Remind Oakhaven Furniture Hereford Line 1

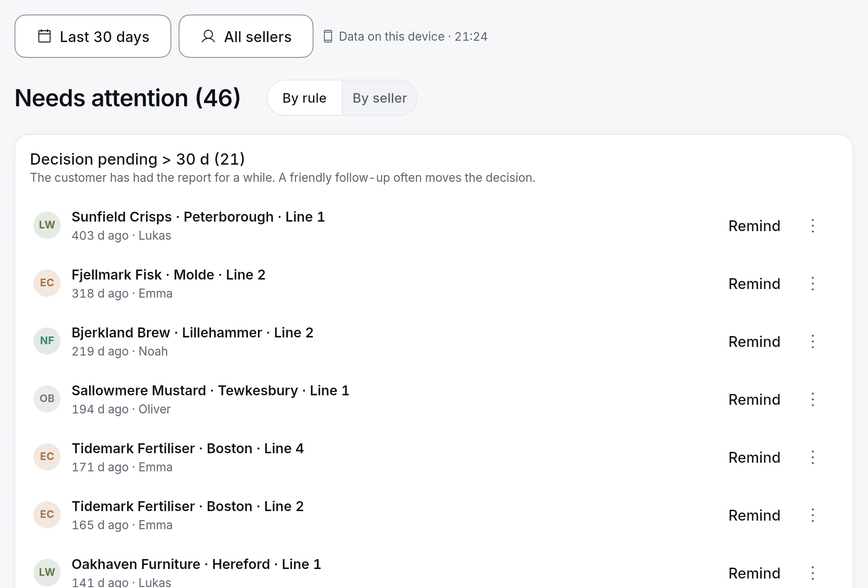tap(754, 573)
